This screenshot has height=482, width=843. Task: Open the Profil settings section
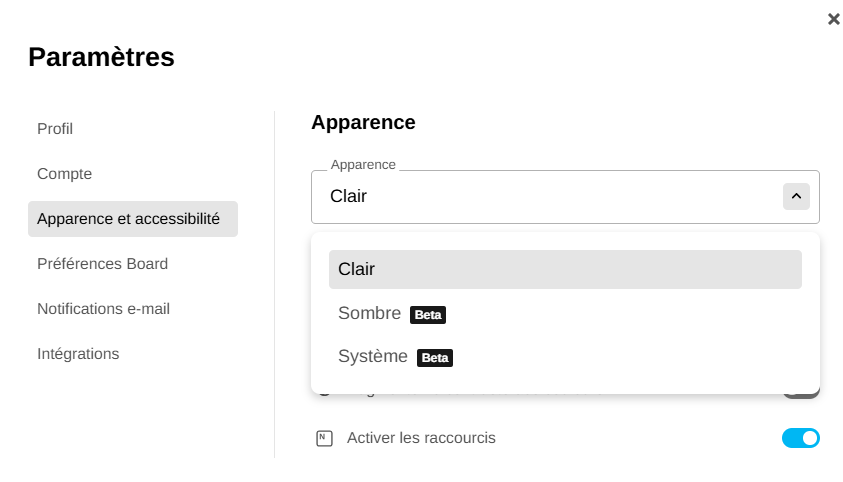(x=55, y=129)
